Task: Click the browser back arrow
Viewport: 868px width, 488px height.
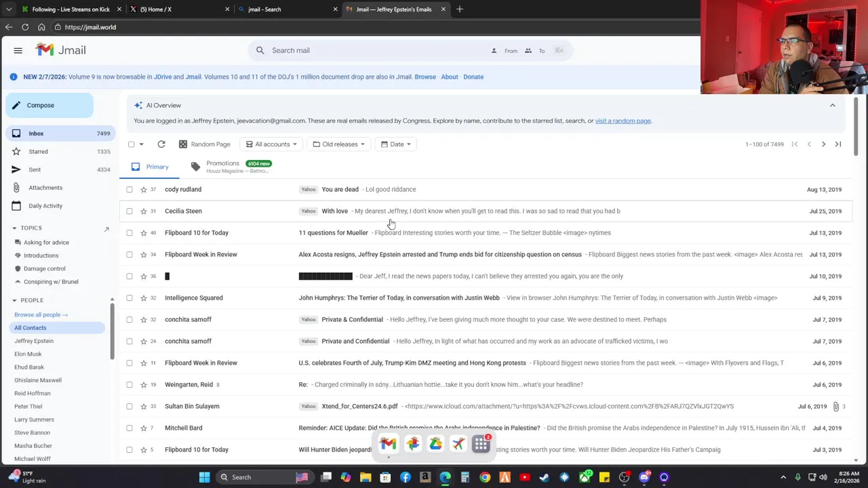Action: 9,27
